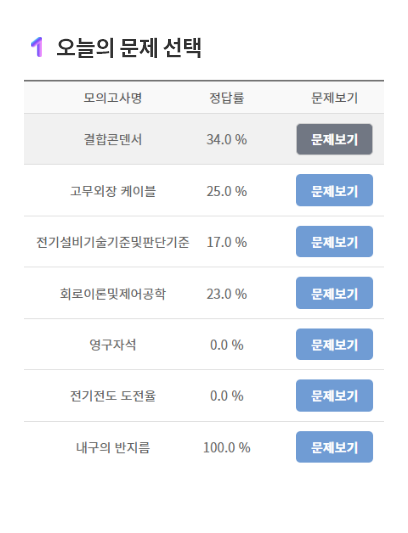
Task: Select the 전기설비기술기준및판단기준 row label
Action: click(113, 242)
